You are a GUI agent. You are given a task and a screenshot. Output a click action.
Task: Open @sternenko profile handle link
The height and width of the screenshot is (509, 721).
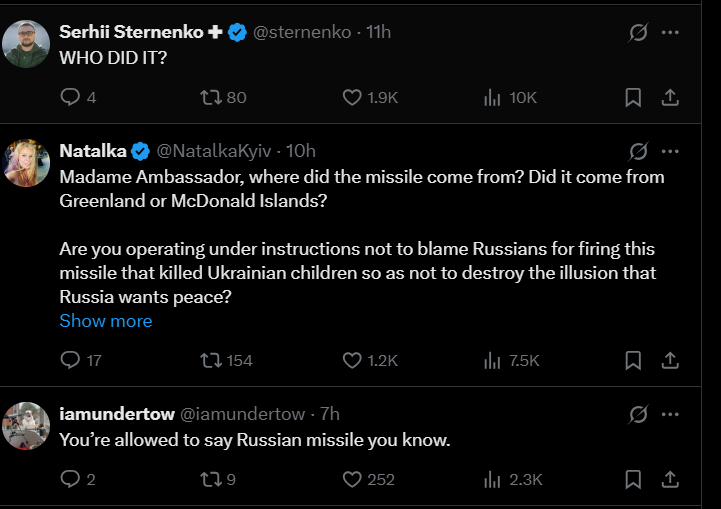302,32
